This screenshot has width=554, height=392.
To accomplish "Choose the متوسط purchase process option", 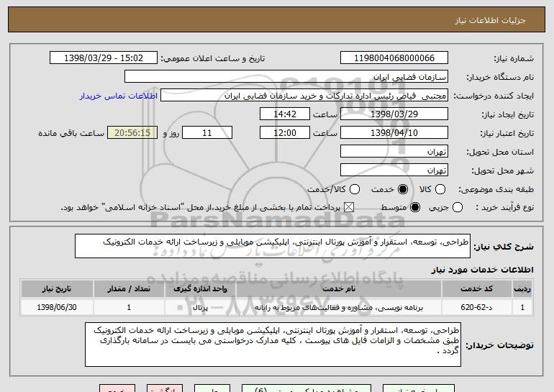I will click(x=415, y=207).
